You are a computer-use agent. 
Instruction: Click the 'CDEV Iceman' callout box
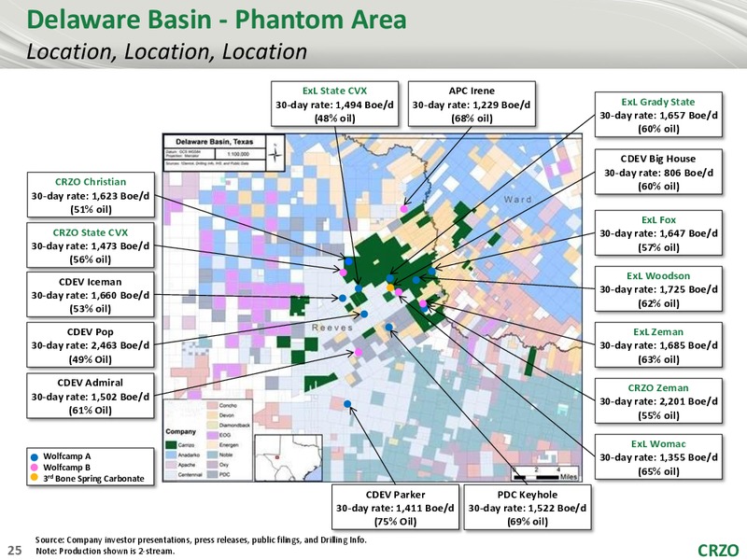pyautogui.click(x=91, y=294)
